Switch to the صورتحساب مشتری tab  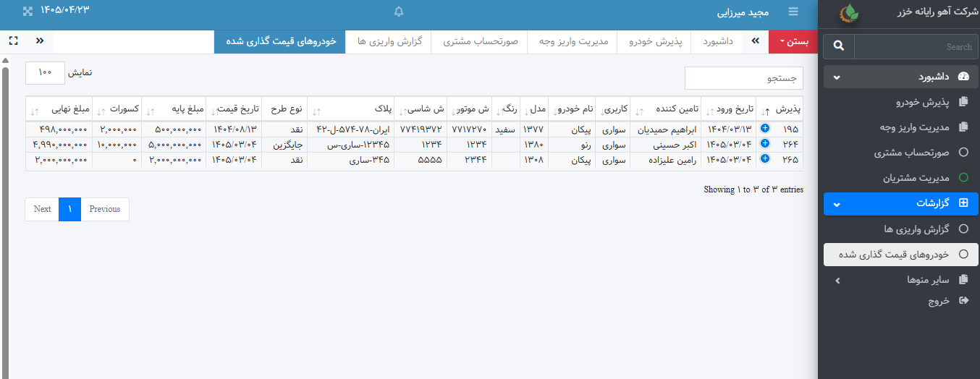coord(480,41)
